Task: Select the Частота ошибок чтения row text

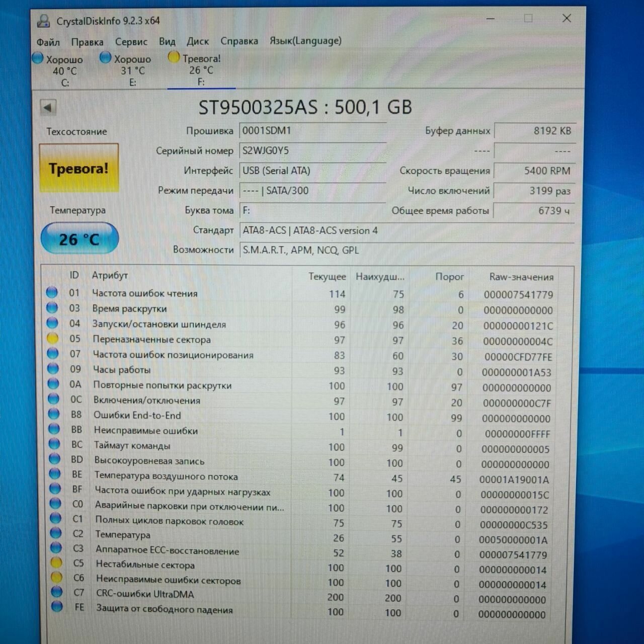Action: [x=145, y=293]
